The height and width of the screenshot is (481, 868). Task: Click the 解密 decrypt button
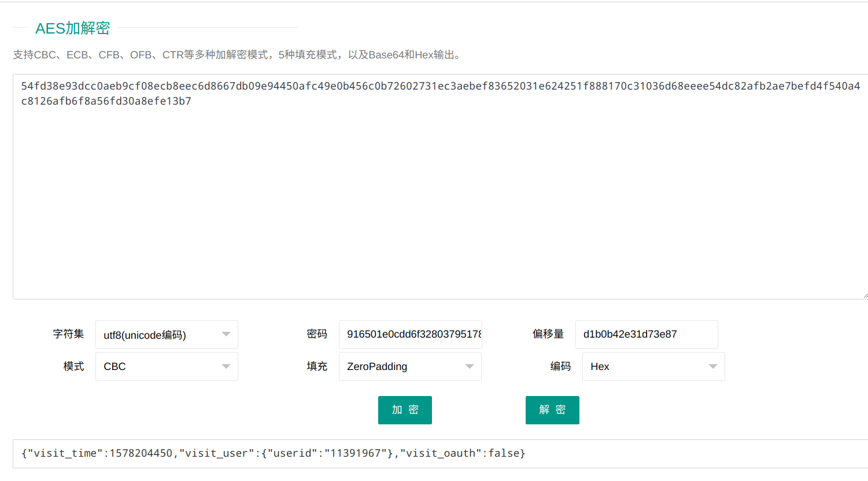point(552,410)
